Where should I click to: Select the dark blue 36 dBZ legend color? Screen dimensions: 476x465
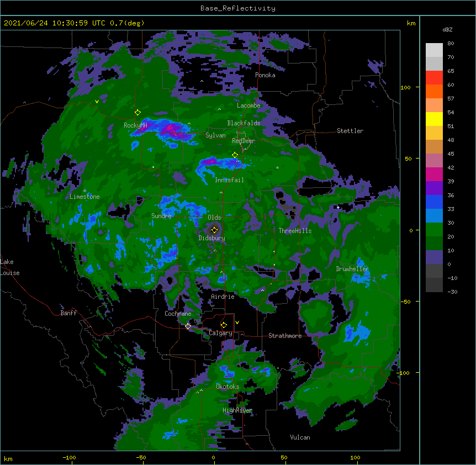pos(434,202)
